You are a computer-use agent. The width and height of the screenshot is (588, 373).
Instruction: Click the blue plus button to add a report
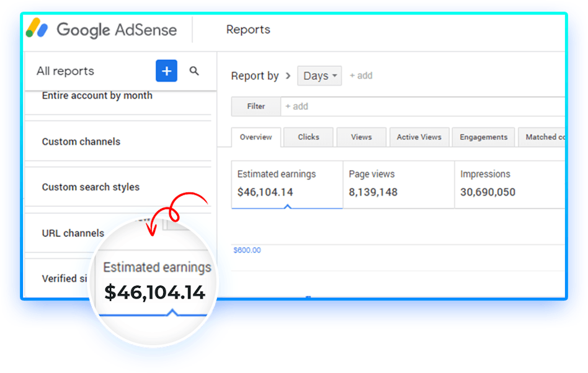click(166, 71)
